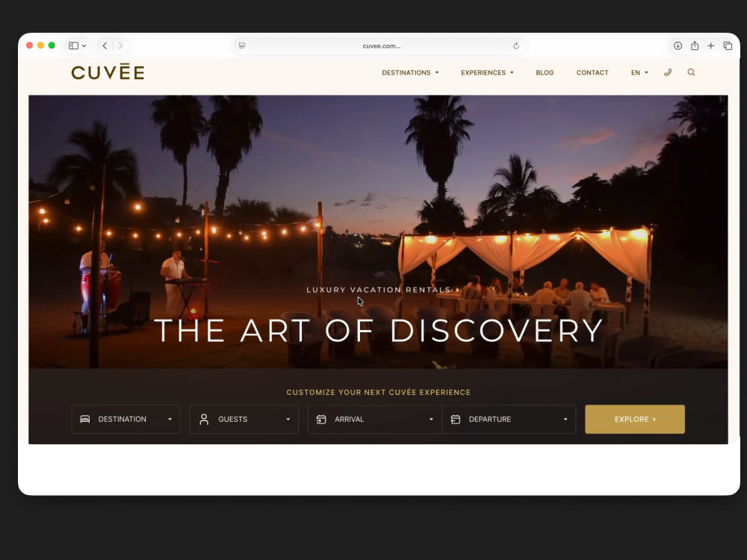Click the bed icon in Destination field
This screenshot has width=747, height=560.
click(x=85, y=419)
